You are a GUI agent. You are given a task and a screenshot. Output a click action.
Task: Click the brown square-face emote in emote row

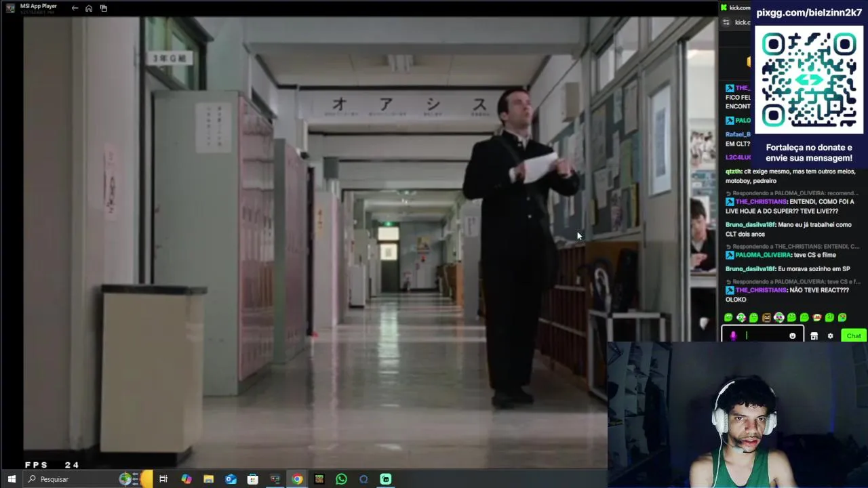click(x=766, y=317)
